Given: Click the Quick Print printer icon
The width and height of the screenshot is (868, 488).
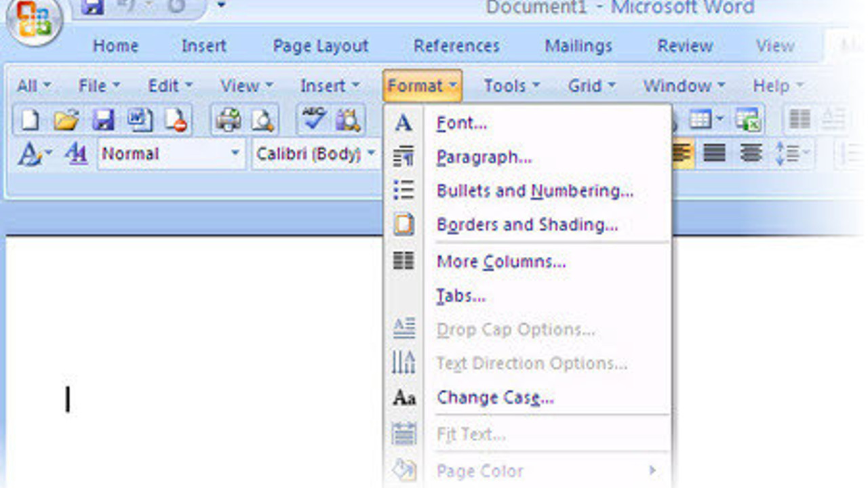Looking at the screenshot, I should coord(228,120).
